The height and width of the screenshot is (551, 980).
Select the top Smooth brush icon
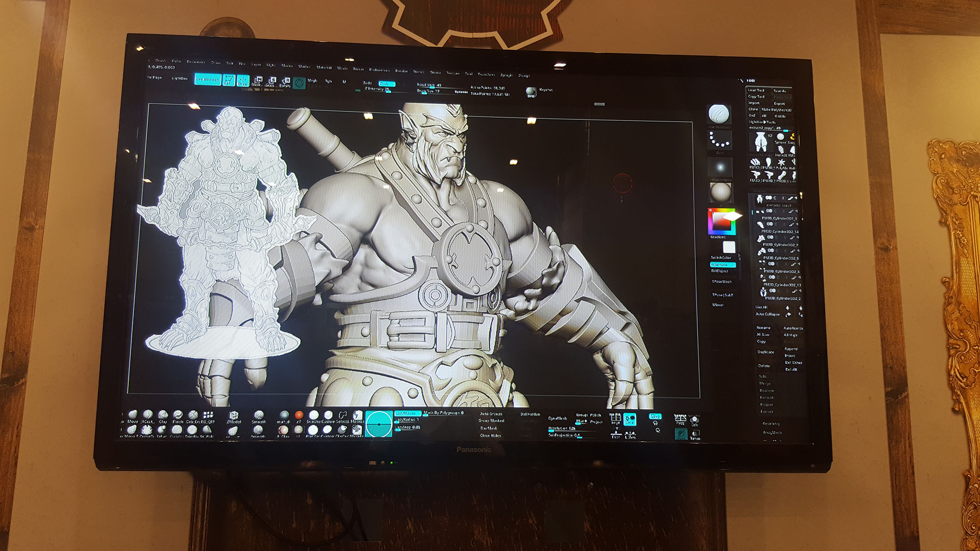pyautogui.click(x=259, y=417)
